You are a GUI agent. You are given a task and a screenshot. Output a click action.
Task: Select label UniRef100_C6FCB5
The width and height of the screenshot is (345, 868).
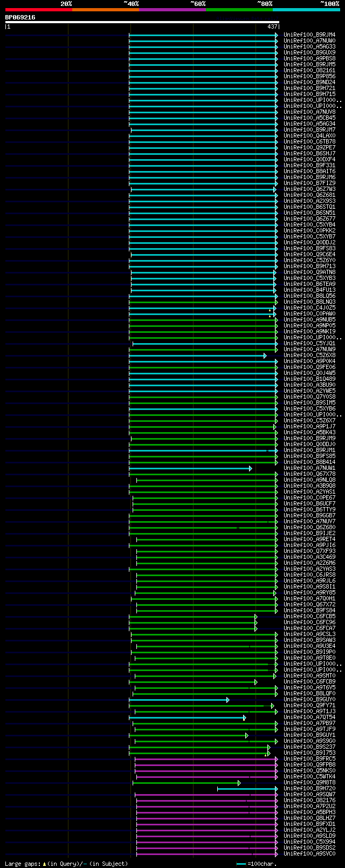point(309,617)
